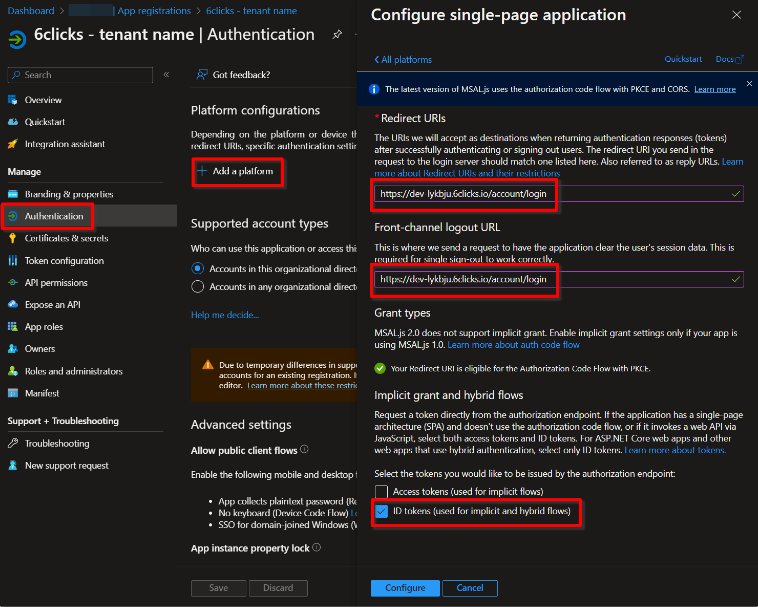This screenshot has height=607, width=758.
Task: Open the Help me decide link
Action: (x=225, y=315)
